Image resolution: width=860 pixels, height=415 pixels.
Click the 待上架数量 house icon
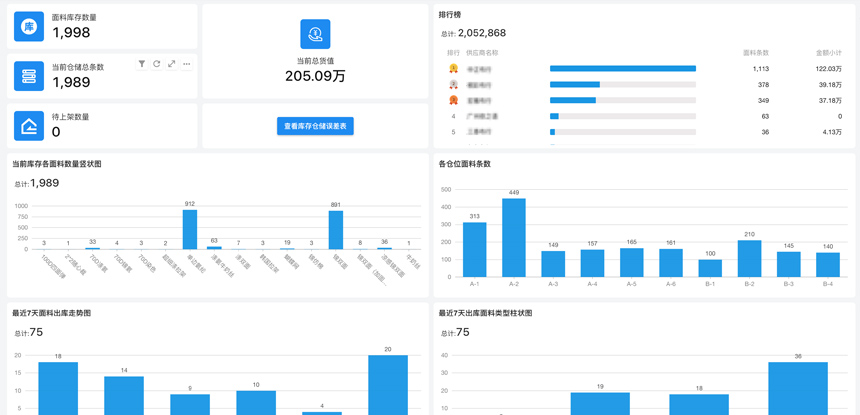coord(29,126)
